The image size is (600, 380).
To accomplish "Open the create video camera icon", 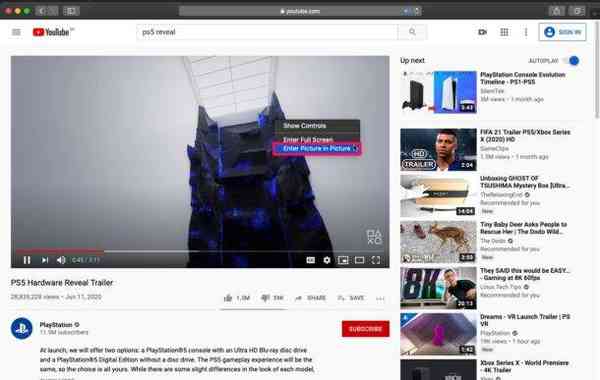I will (x=483, y=32).
